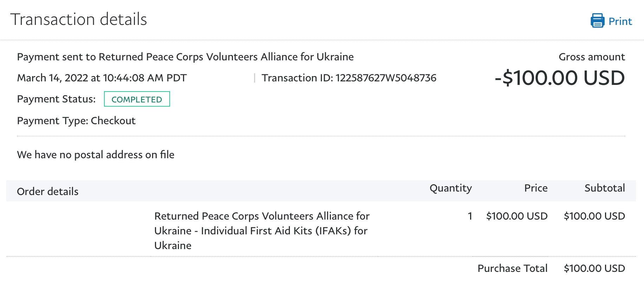Click the blue printer icon
Screen dimensions: 644x281
coord(597,21)
